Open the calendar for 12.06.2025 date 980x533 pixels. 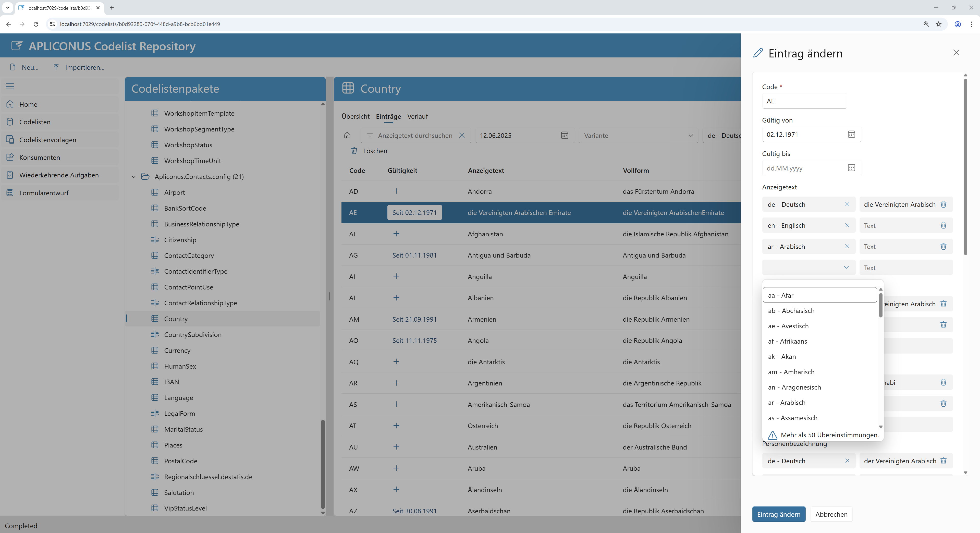click(x=565, y=136)
